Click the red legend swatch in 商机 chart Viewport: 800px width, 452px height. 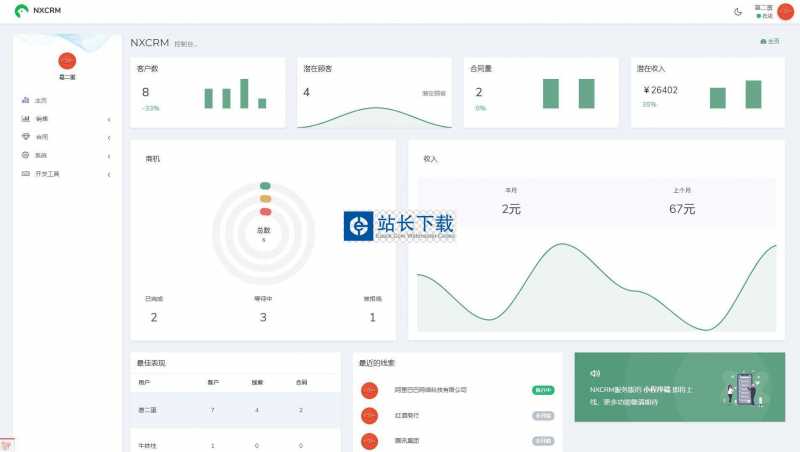tap(265, 211)
